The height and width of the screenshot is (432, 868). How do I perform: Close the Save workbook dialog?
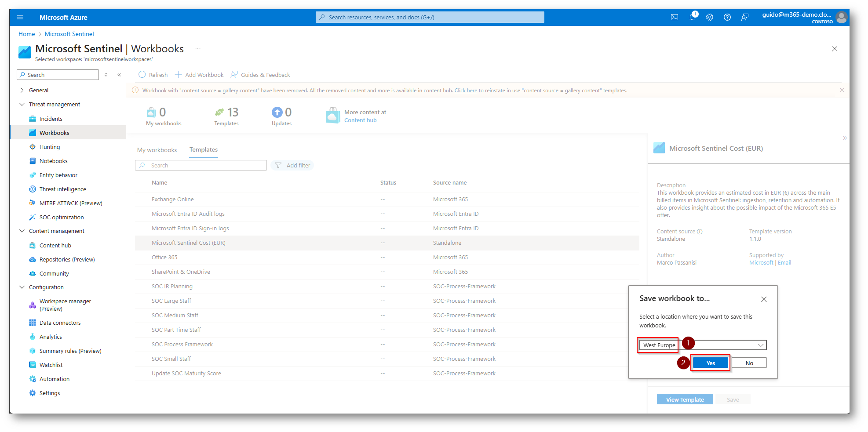click(x=764, y=299)
